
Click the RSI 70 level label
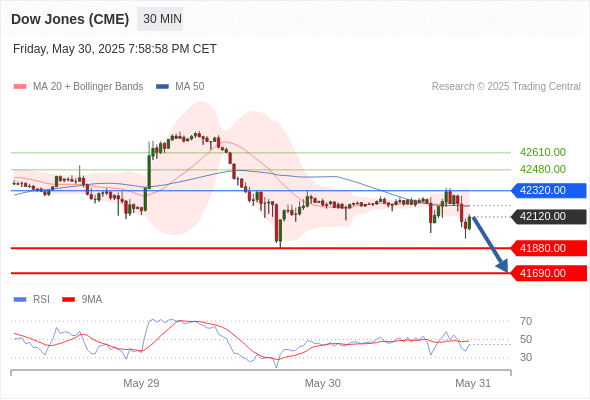click(x=526, y=321)
